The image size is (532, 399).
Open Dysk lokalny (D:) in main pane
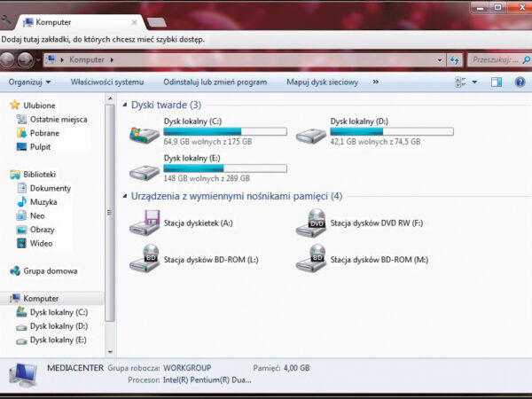coord(310,134)
